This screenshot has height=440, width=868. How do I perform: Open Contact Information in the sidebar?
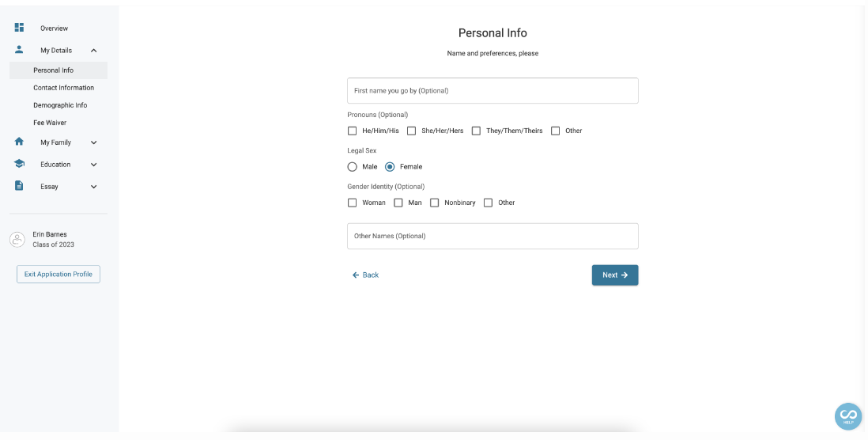point(64,88)
